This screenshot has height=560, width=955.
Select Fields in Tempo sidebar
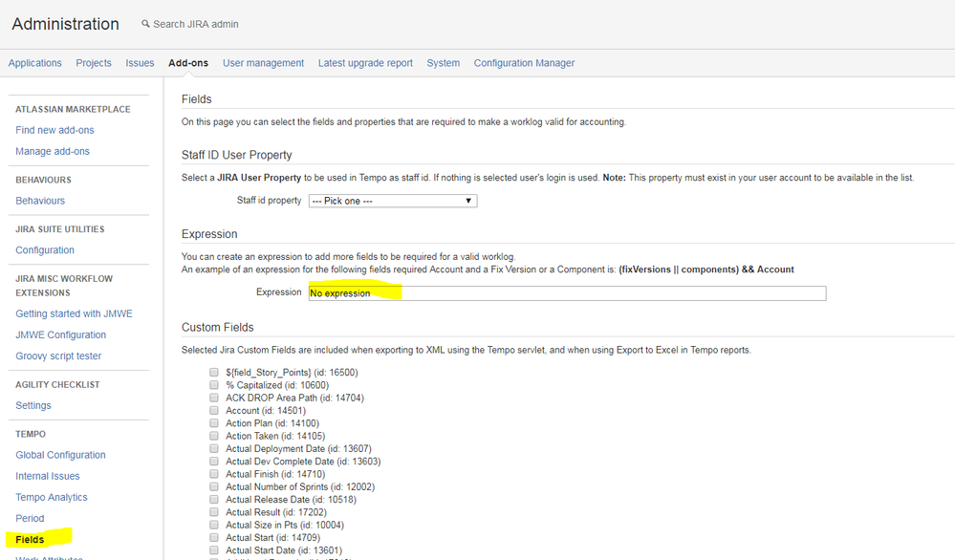[x=30, y=539]
